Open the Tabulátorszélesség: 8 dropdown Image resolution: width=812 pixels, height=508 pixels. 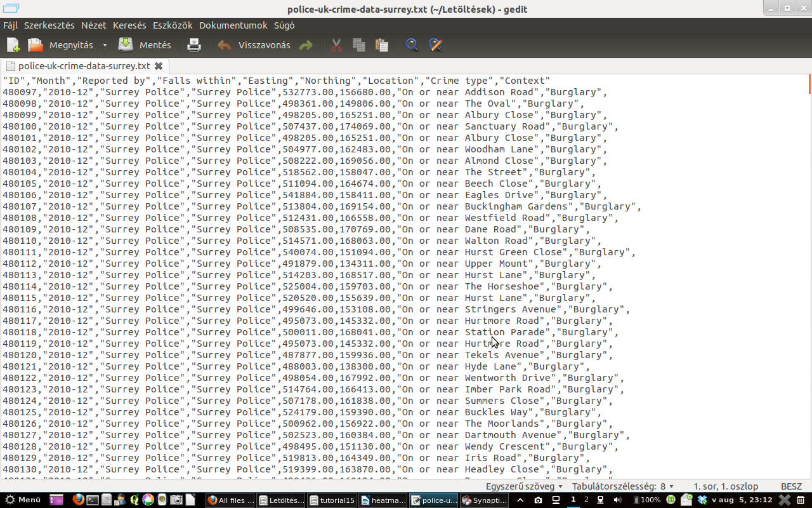click(x=622, y=486)
